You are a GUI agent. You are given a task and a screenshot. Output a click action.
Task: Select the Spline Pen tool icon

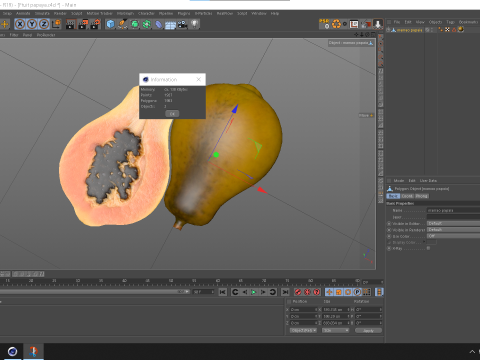click(123, 24)
